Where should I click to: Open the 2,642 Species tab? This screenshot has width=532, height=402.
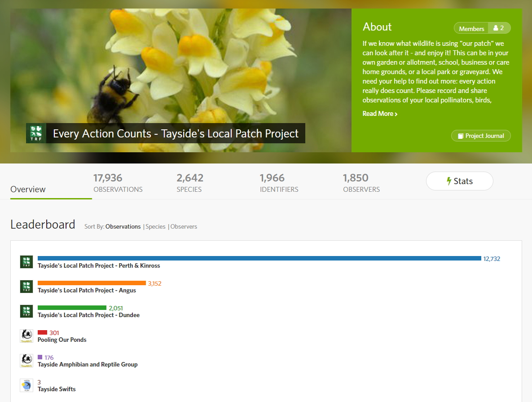tap(189, 183)
